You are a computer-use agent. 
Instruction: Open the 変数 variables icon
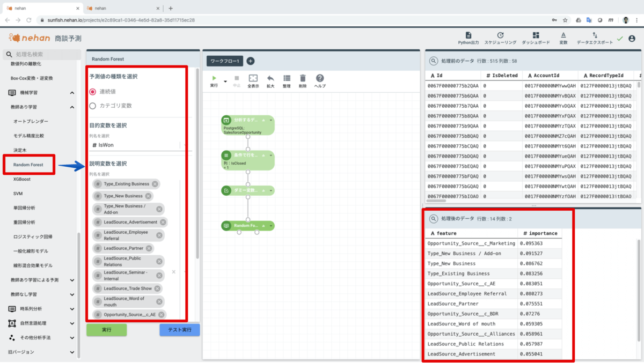tap(563, 35)
